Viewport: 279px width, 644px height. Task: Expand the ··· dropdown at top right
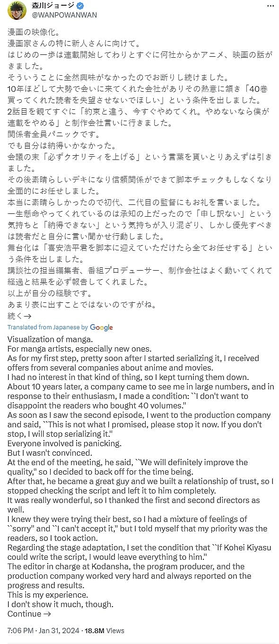point(271,5)
